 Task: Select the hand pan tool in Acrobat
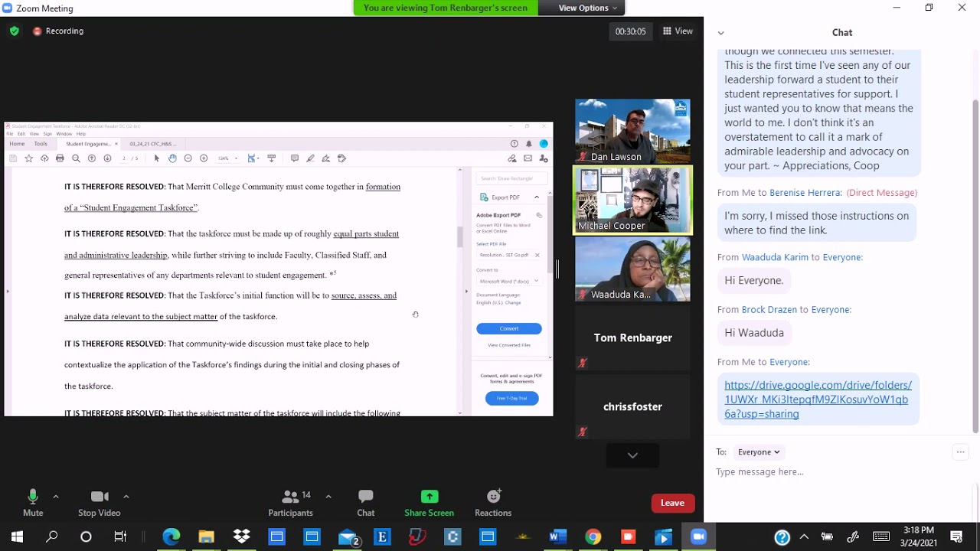(x=172, y=158)
